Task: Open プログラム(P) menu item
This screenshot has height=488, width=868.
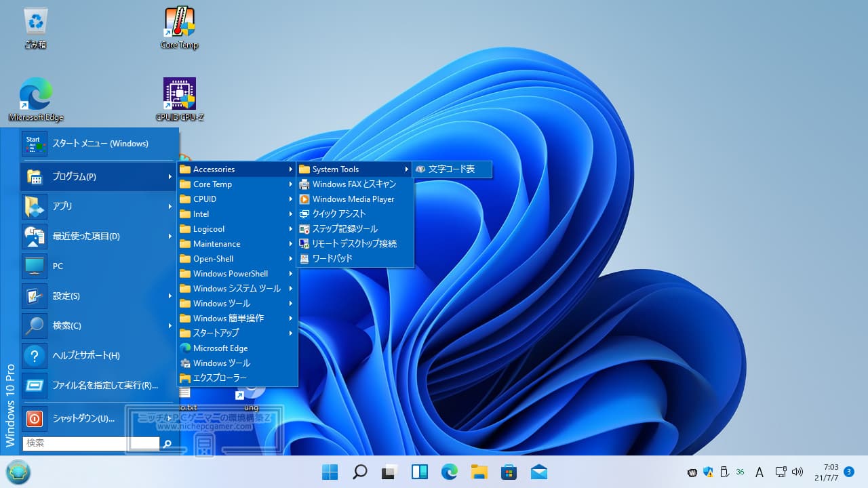Action: tap(98, 176)
